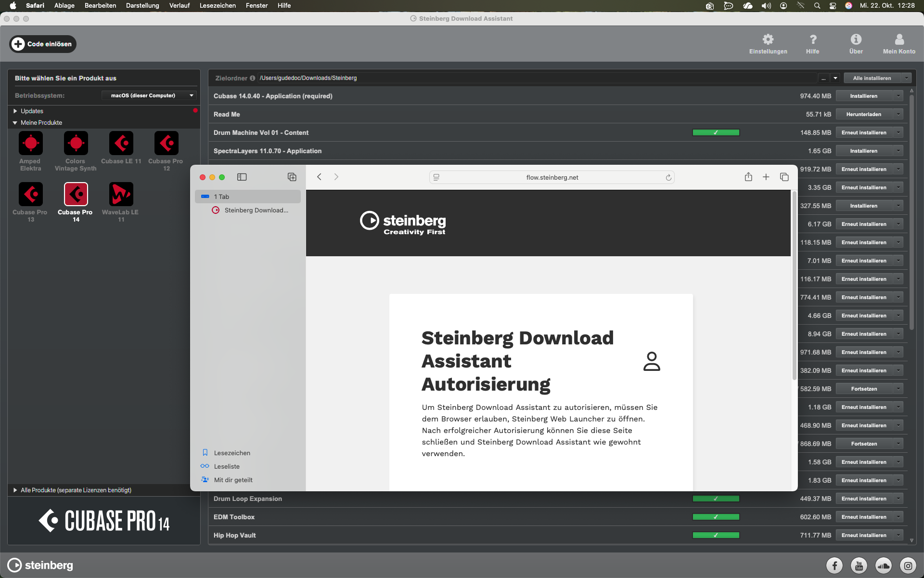The width and height of the screenshot is (924, 578).
Task: Click the Hilfe question mark icon
Action: (812, 39)
